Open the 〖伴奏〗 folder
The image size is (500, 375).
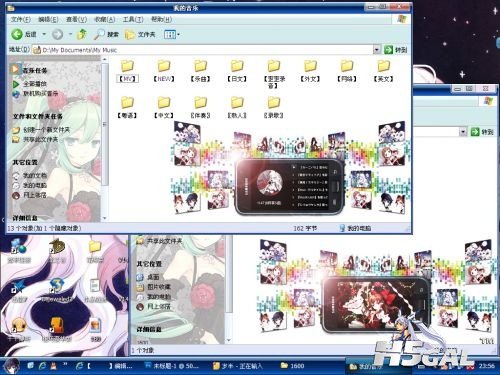click(200, 107)
